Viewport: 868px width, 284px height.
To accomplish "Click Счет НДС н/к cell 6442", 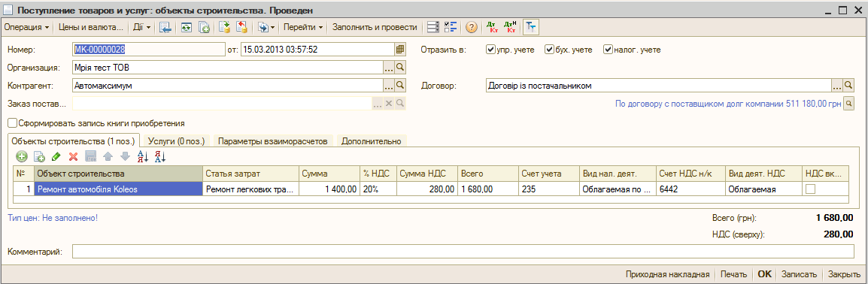I will coord(690,189).
